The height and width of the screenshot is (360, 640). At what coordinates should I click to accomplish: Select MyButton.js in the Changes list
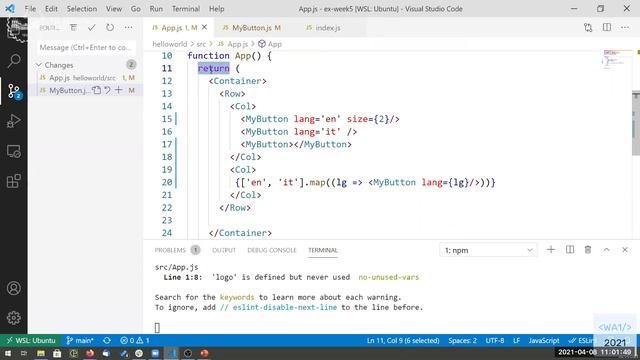[87, 90]
